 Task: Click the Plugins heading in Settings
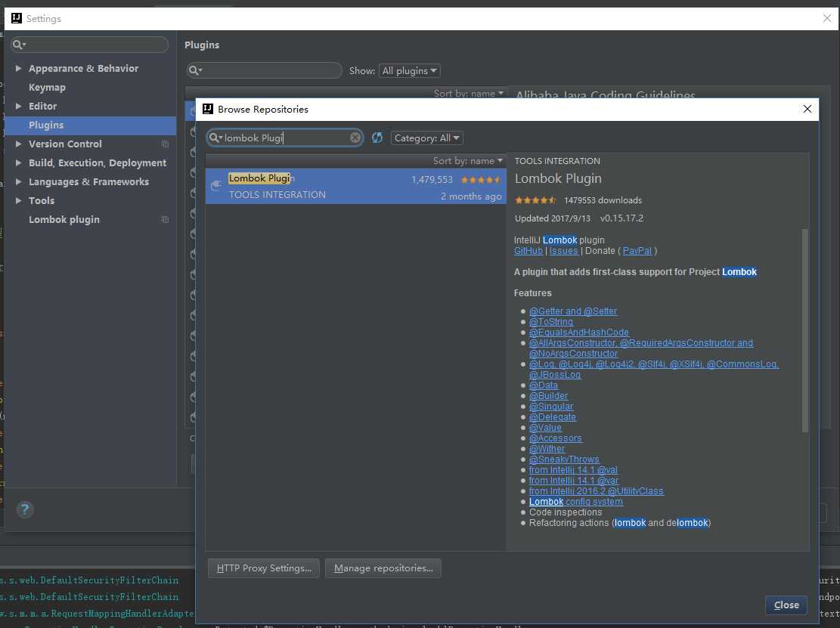point(202,45)
